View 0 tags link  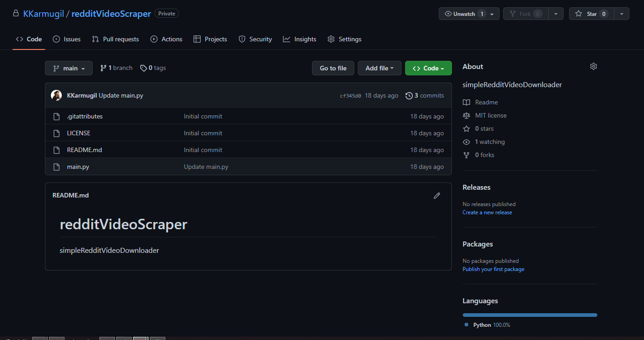click(x=153, y=68)
